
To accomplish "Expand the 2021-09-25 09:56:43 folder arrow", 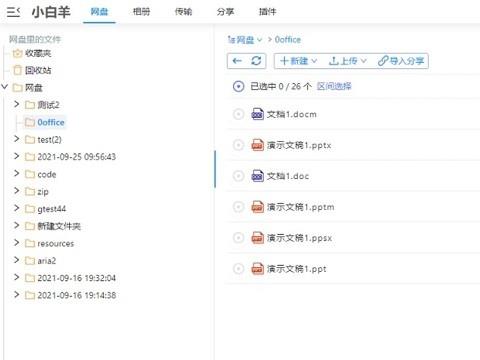I will tap(16, 156).
